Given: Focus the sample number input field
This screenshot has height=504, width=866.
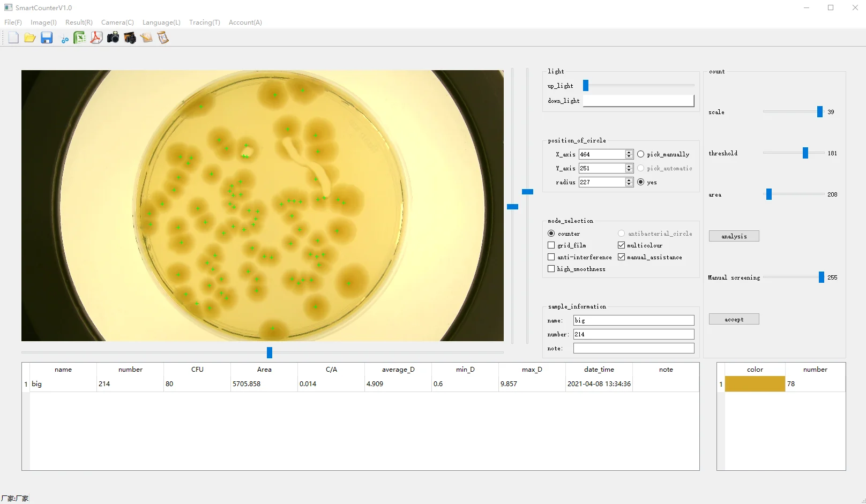Looking at the screenshot, I should [x=633, y=334].
